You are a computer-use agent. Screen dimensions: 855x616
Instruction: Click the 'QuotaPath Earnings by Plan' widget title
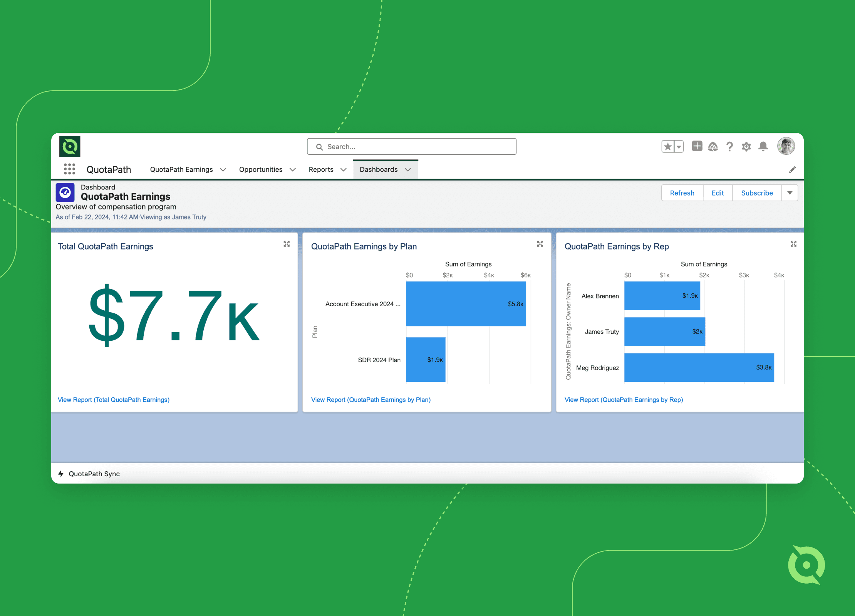click(364, 246)
